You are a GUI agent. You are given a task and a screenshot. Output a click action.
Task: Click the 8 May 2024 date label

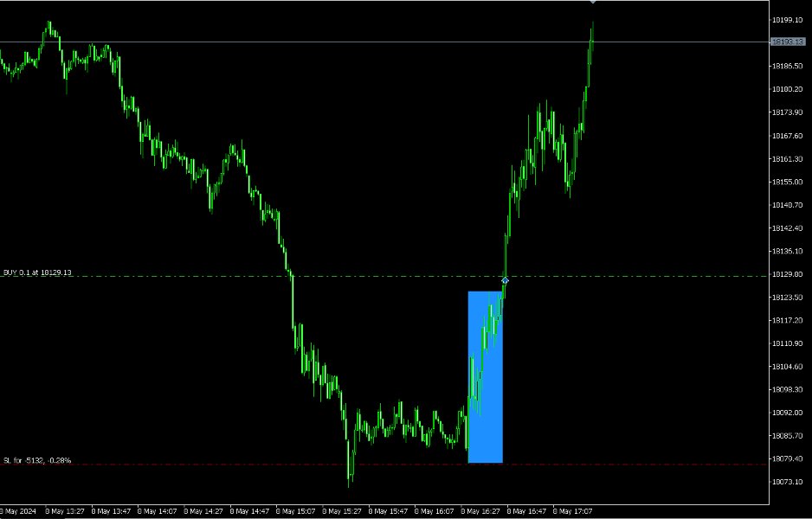click(19, 511)
